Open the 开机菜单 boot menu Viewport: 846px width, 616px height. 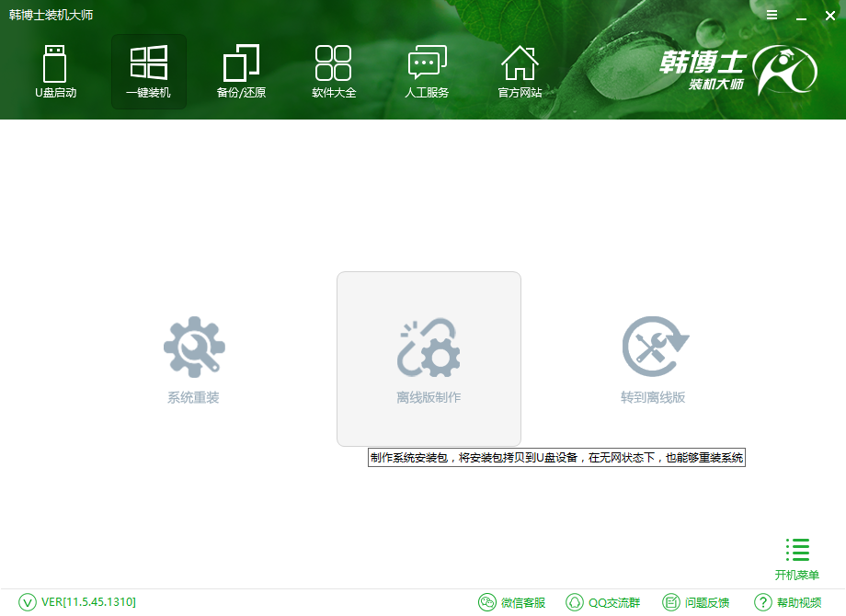click(796, 556)
